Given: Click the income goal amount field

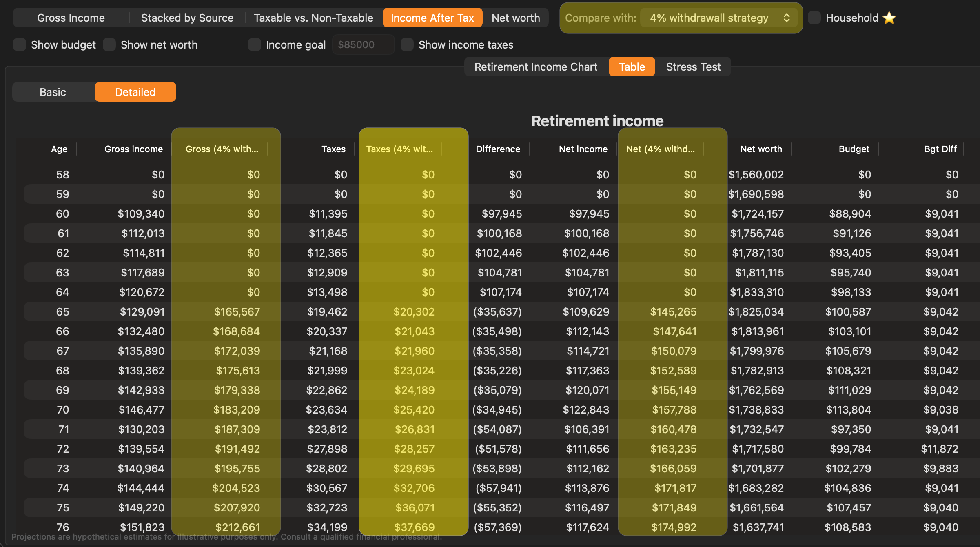Looking at the screenshot, I should pyautogui.click(x=363, y=44).
